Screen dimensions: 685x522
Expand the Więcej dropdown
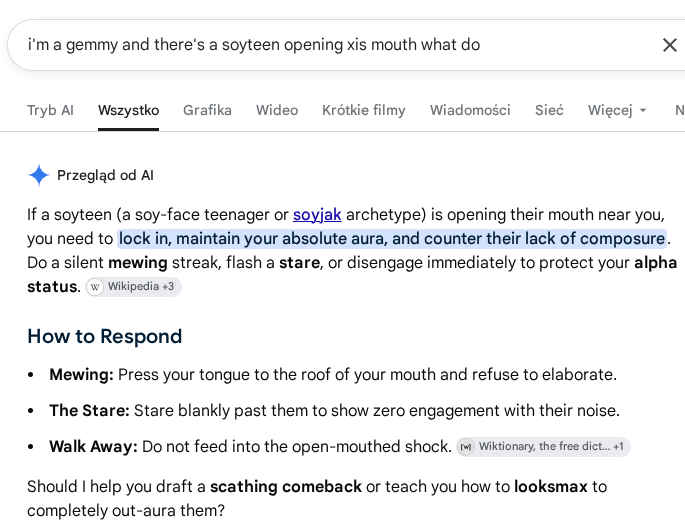click(x=617, y=110)
